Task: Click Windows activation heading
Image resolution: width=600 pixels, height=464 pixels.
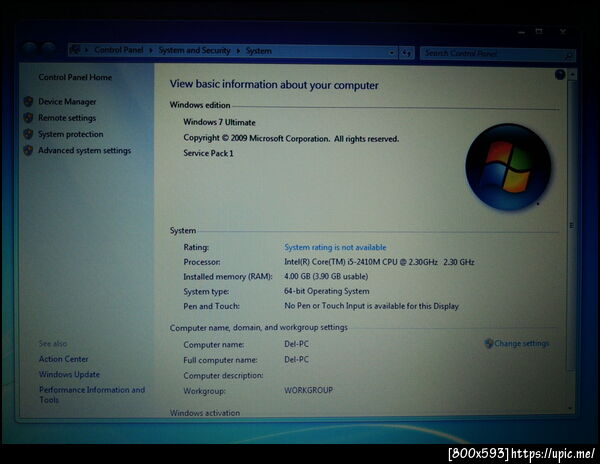Action: 205,413
